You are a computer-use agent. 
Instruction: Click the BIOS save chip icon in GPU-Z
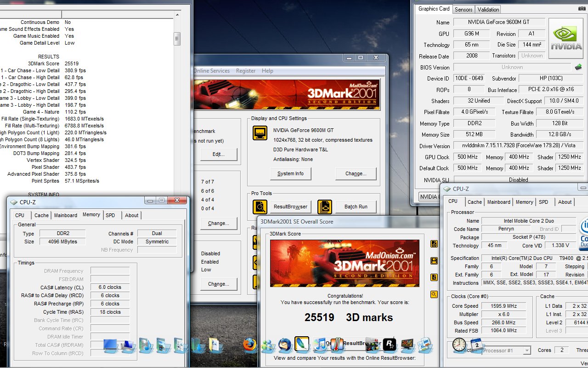tap(578, 67)
